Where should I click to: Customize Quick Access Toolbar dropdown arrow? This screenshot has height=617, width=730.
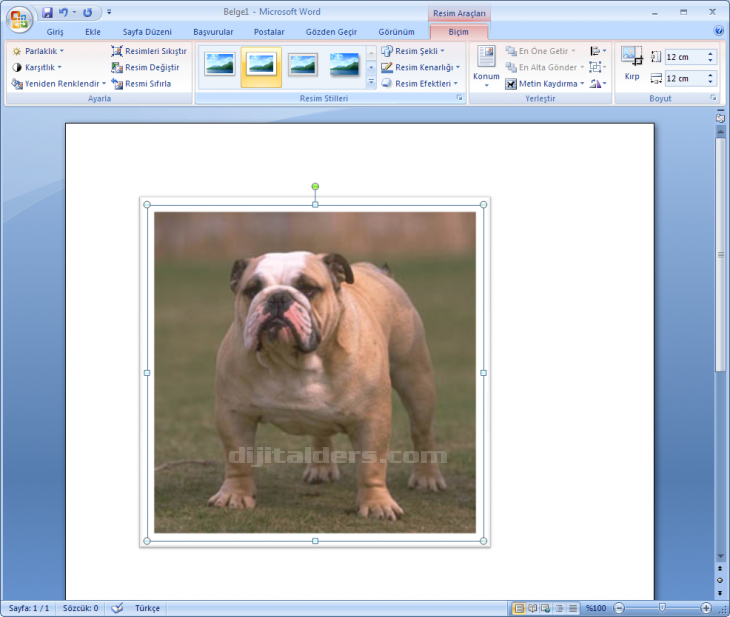[x=109, y=12]
